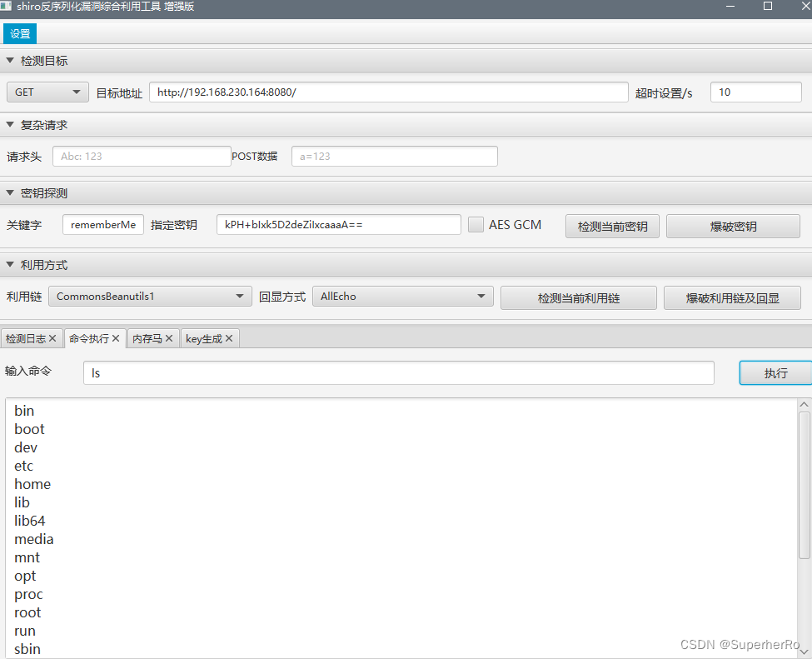This screenshot has width=812, height=659.
Task: Collapse the 密钥探测 section
Action: point(10,192)
